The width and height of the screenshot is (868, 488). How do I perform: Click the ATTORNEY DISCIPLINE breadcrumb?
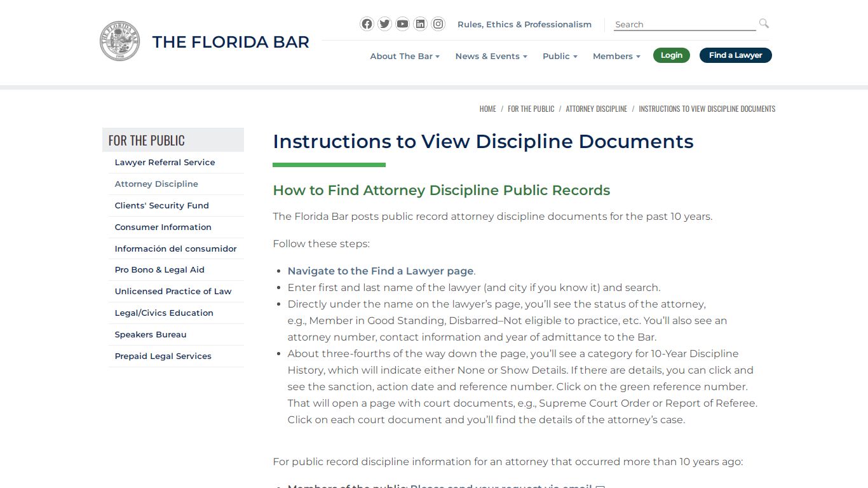pos(596,109)
